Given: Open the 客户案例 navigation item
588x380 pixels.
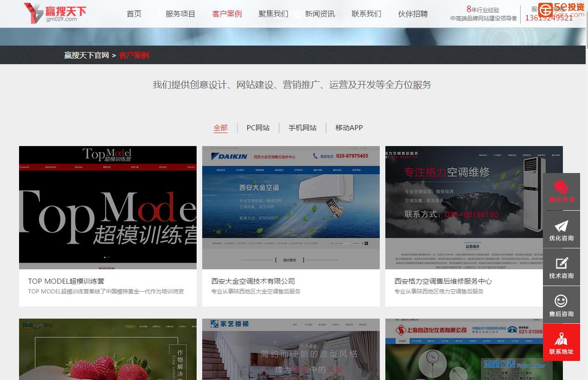Looking at the screenshot, I should click(227, 14).
